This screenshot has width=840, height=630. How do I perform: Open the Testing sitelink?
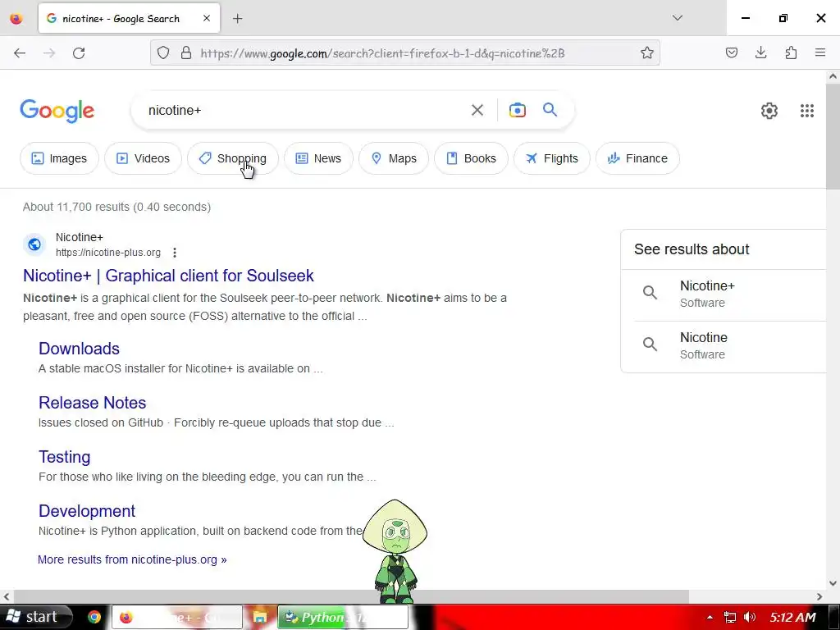tap(64, 457)
